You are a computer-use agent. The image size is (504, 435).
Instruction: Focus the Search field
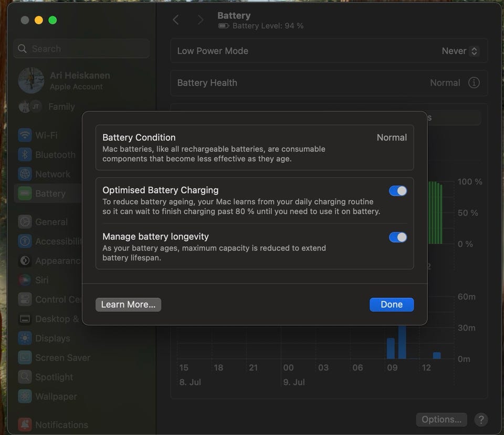point(81,48)
